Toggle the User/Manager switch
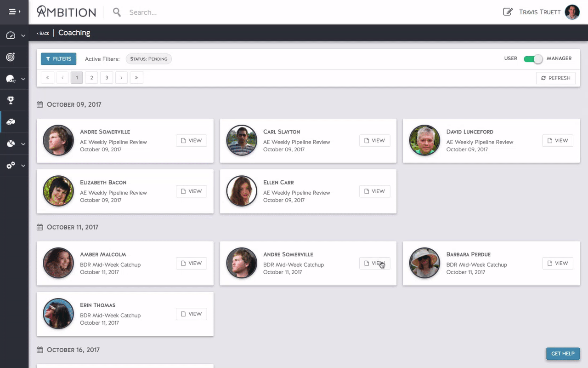 [533, 59]
